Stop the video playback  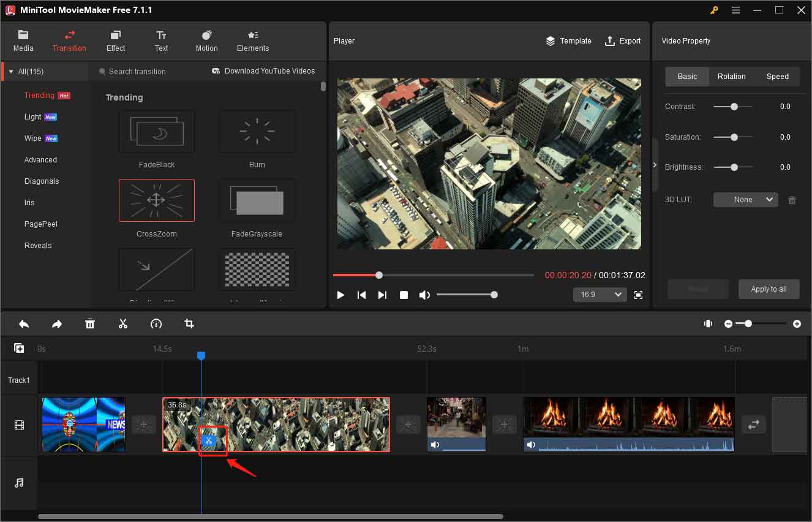[404, 295]
